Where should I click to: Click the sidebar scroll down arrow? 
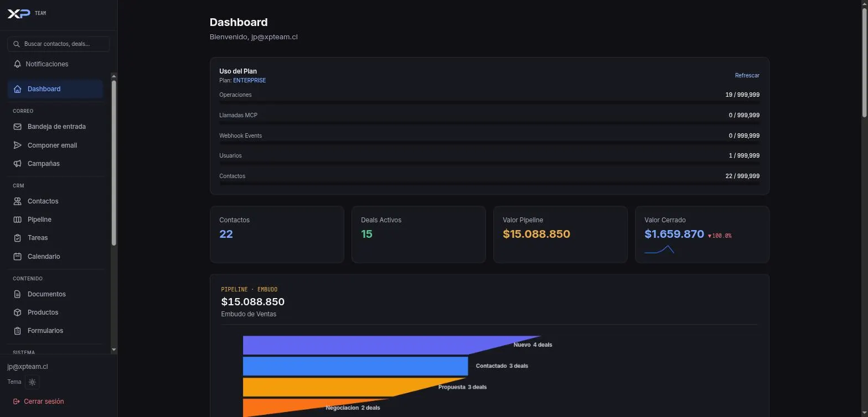click(x=114, y=350)
